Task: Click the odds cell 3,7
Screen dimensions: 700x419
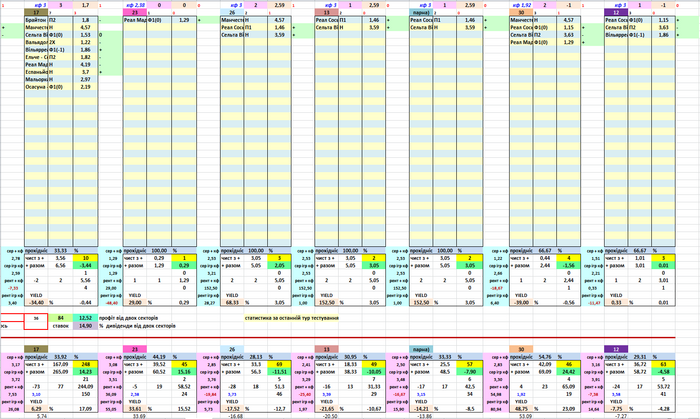Action: point(85,72)
